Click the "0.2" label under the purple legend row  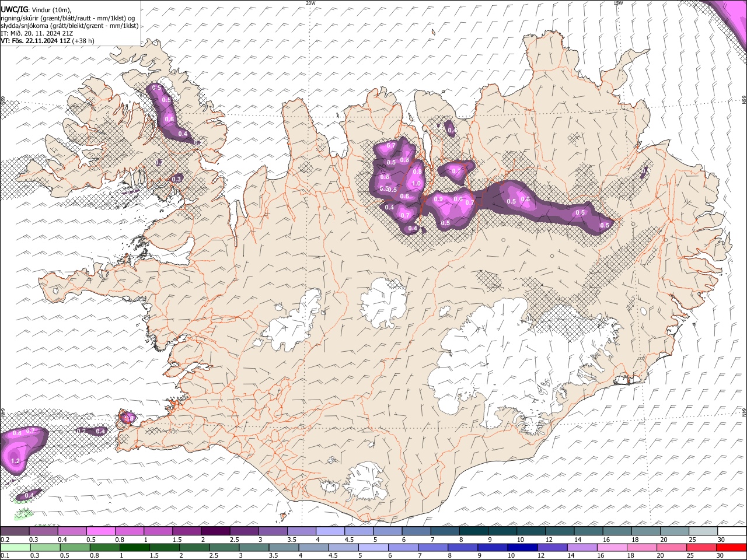(5, 540)
